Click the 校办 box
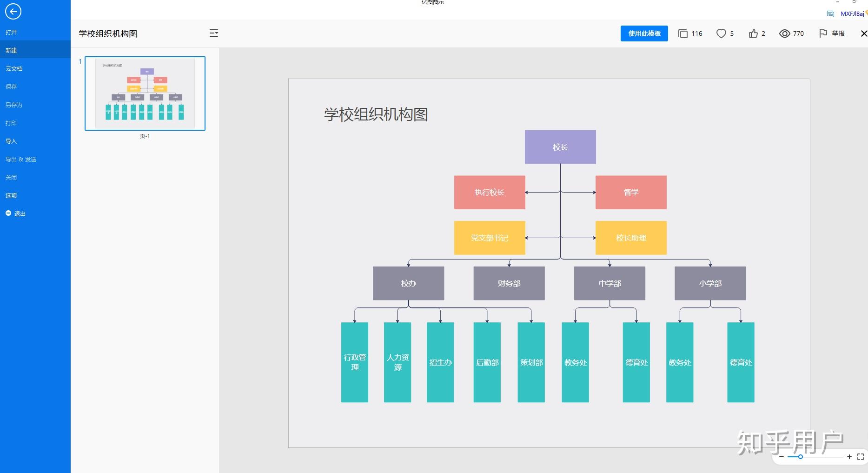 click(x=409, y=283)
